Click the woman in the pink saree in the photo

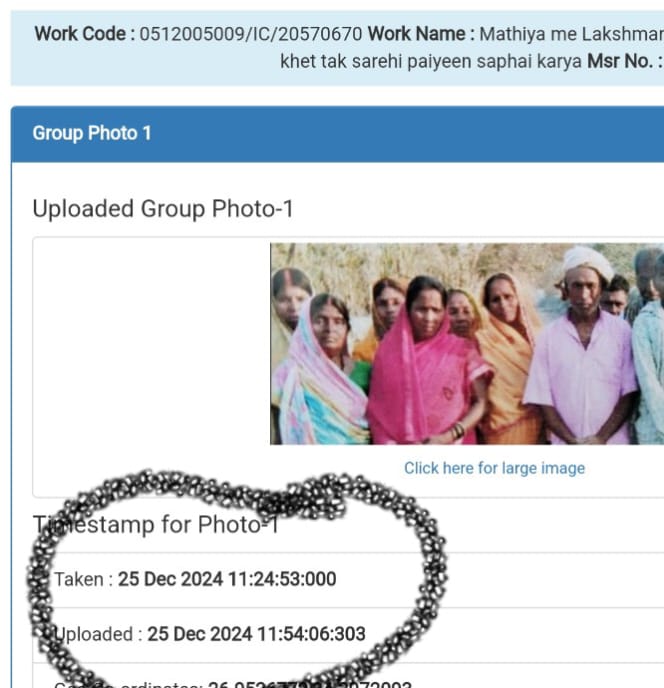(x=427, y=364)
